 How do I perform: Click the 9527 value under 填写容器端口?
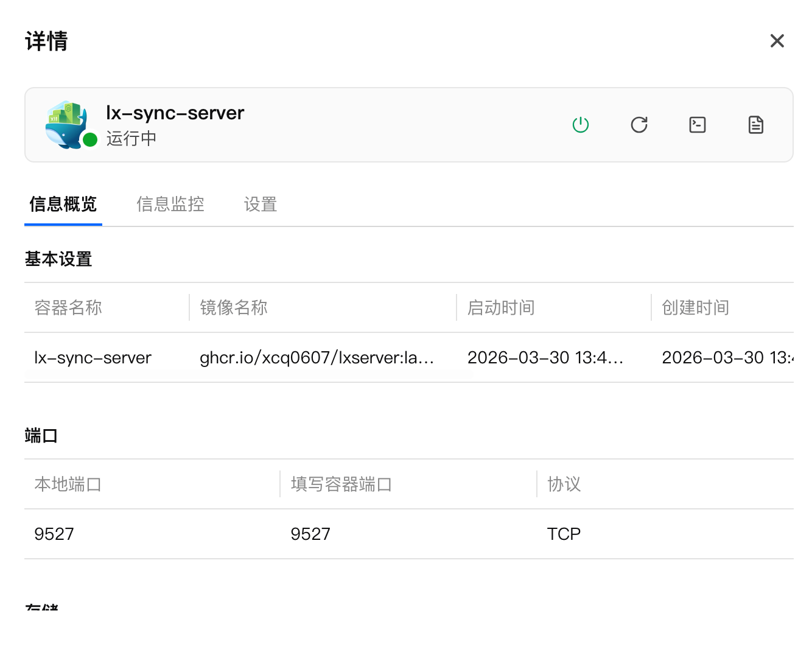(310, 534)
